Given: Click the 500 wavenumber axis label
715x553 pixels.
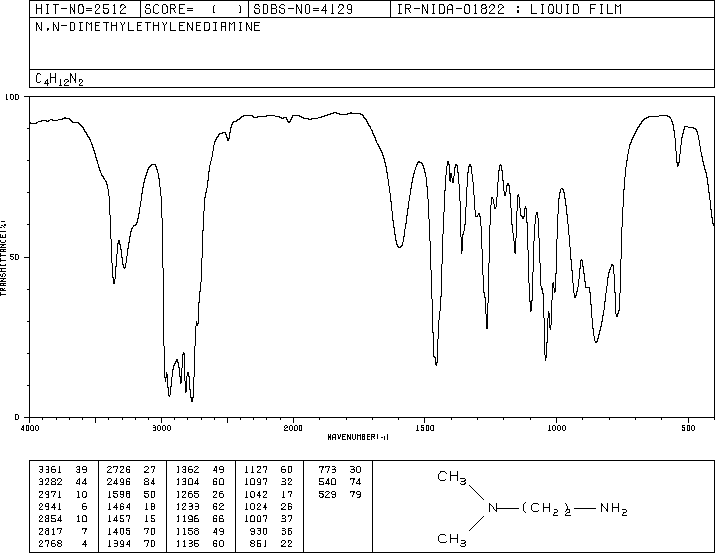Looking at the screenshot, I should click(688, 428).
